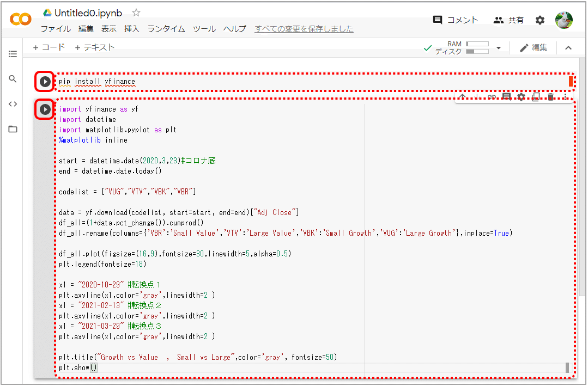The width and height of the screenshot is (588, 386).
Task: Run the pip install yfinance cell
Action: point(44,81)
